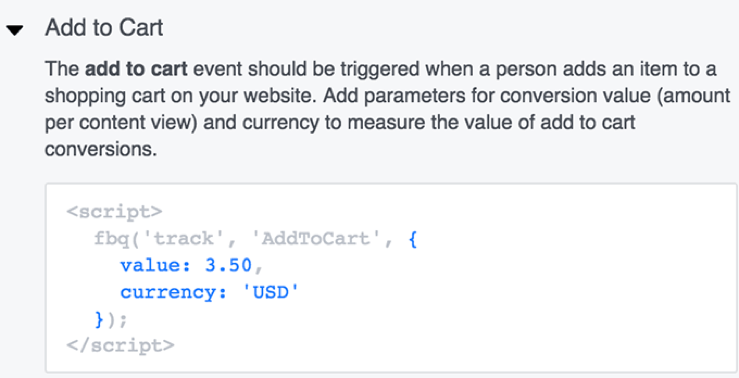Screen dimensions: 739x378
Task: Collapse the Add to Cart section triangle
Action: pyautogui.click(x=15, y=31)
